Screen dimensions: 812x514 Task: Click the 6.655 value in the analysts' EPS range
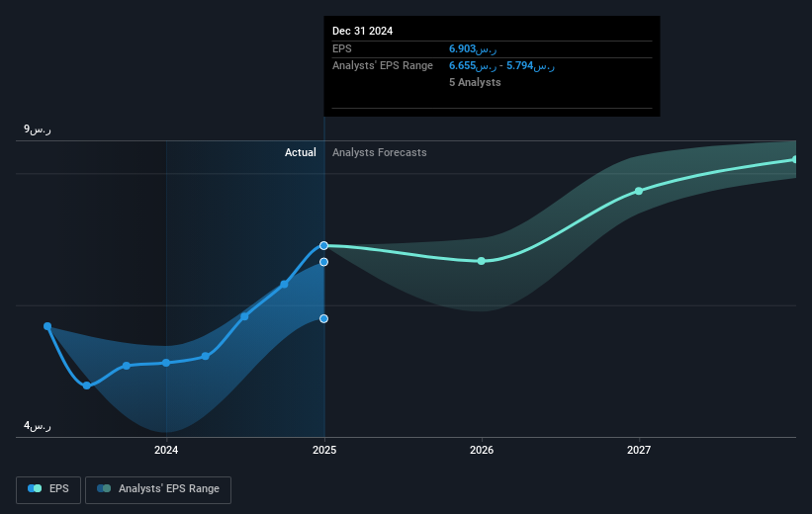pos(473,66)
